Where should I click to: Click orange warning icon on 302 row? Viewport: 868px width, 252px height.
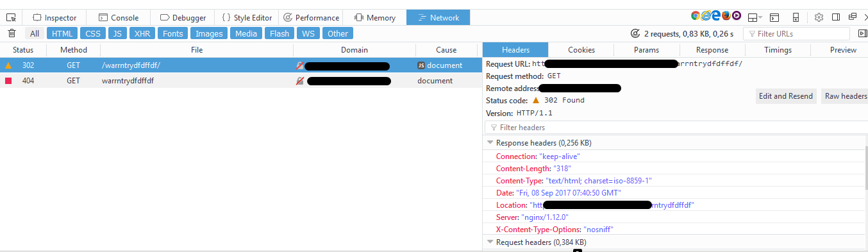coord(8,65)
